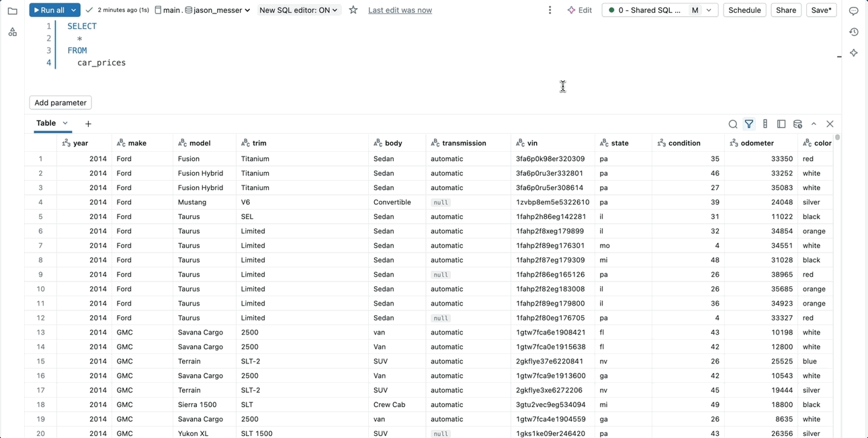Open version history in right sidebar

(854, 32)
